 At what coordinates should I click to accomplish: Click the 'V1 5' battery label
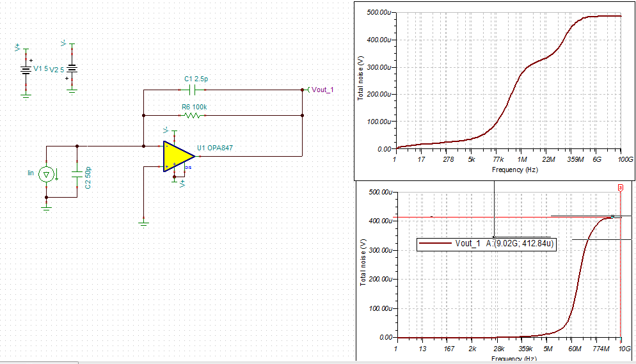(41, 68)
